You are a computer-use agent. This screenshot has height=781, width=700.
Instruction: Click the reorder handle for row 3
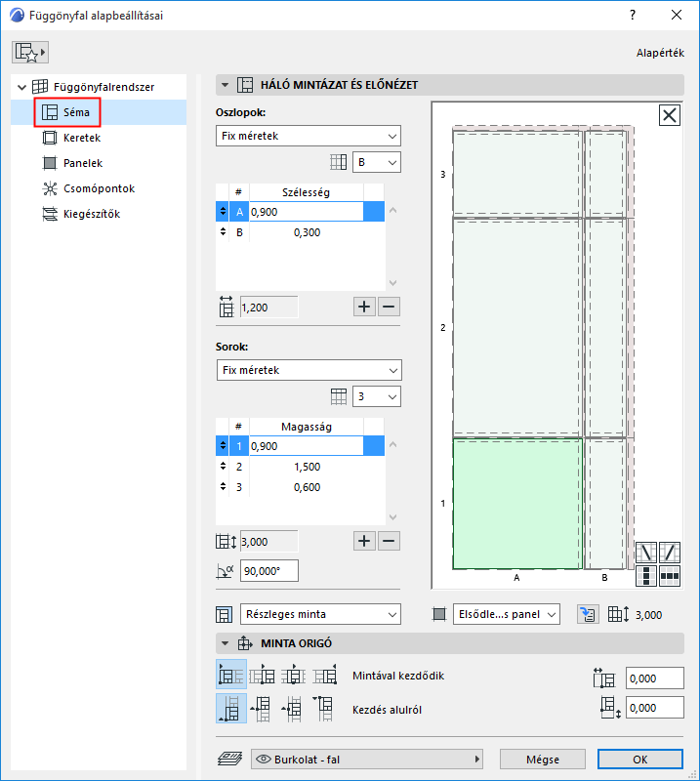tap(223, 486)
